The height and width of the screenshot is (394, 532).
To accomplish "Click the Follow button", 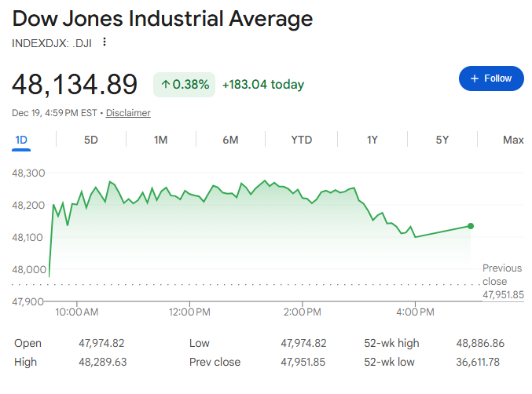I will (x=491, y=78).
